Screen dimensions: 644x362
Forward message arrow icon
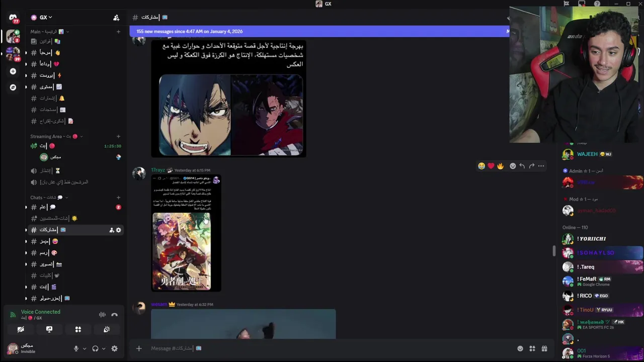[532, 166]
